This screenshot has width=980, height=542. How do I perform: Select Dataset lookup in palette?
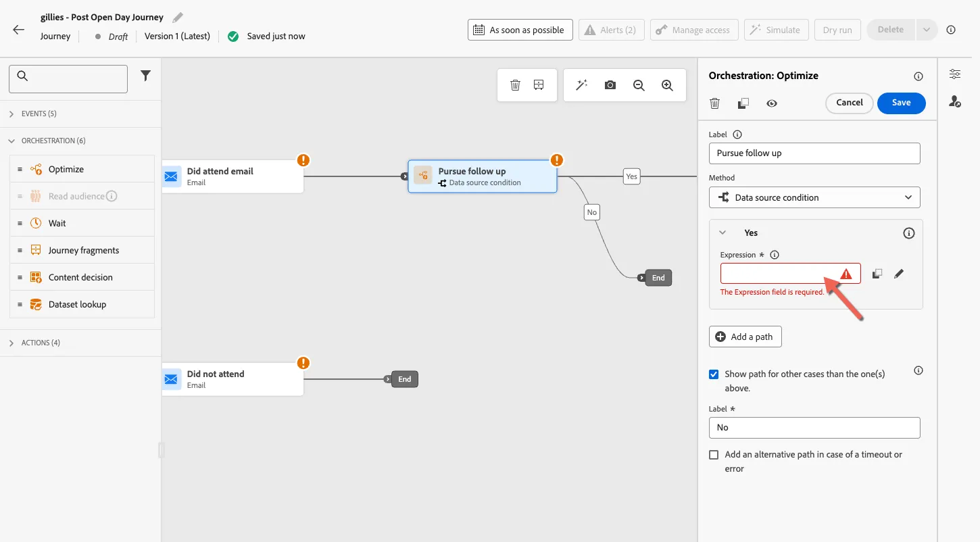82,304
